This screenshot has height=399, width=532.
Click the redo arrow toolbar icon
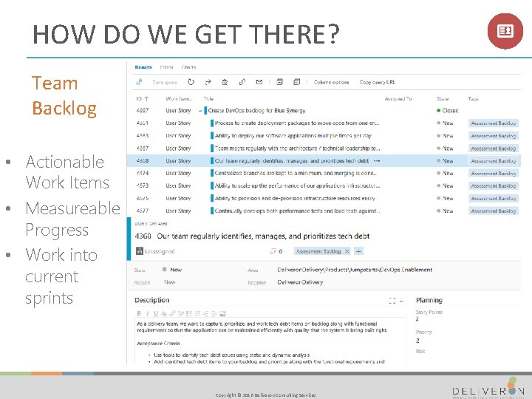[208, 82]
